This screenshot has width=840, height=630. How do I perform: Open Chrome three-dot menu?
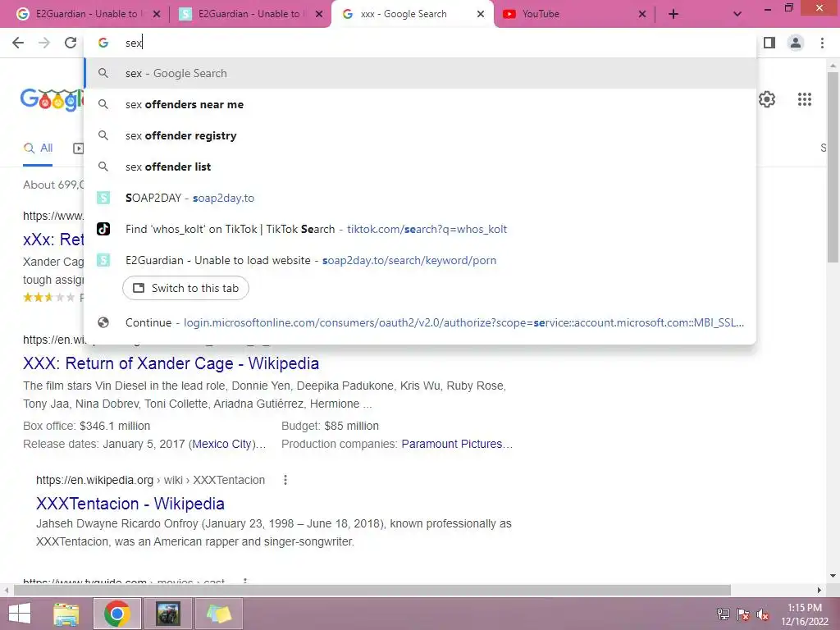822,43
